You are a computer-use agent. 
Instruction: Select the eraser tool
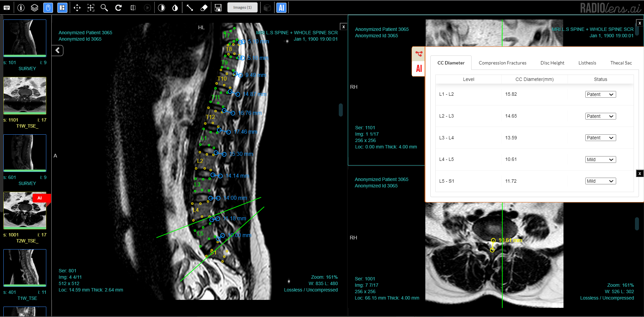click(204, 8)
